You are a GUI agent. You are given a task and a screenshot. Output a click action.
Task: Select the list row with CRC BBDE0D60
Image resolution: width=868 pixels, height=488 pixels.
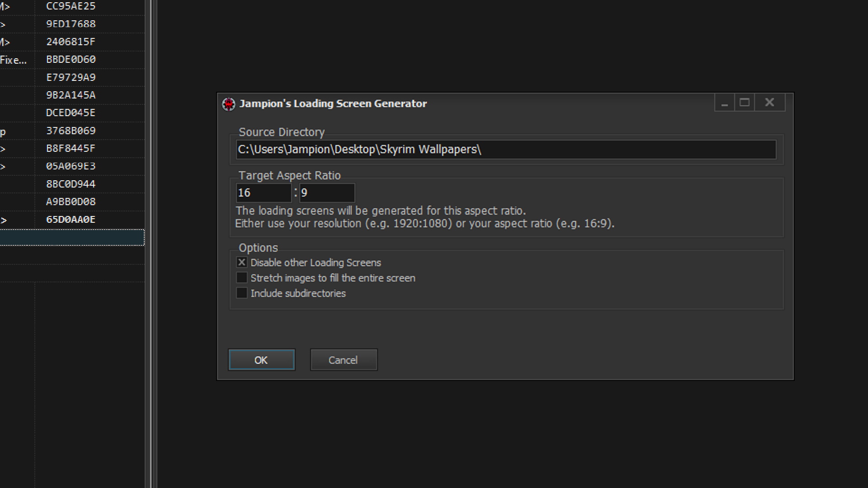coord(71,60)
